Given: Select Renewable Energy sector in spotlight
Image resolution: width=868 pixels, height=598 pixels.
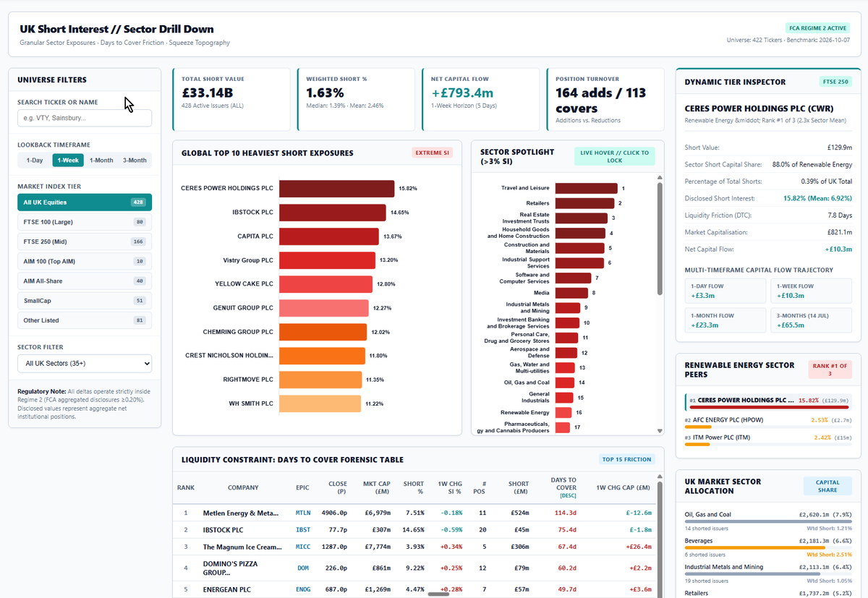Looking at the screenshot, I should (x=563, y=412).
